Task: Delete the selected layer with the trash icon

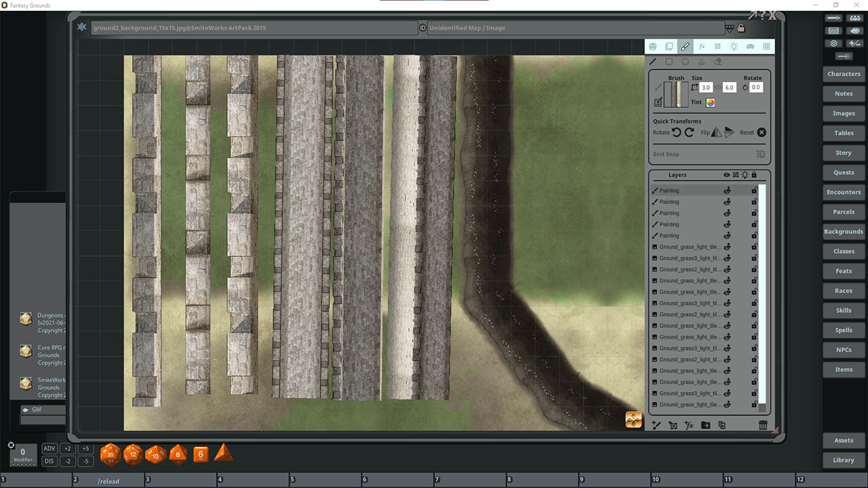Action: click(763, 425)
